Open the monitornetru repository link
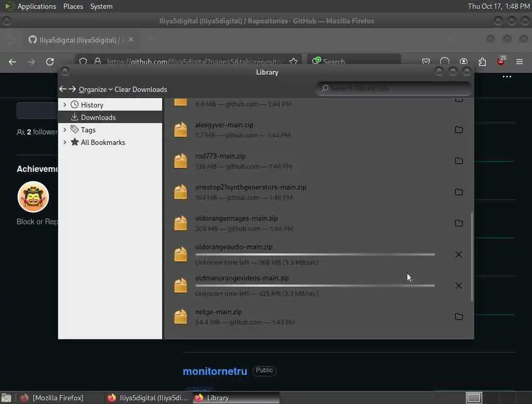This screenshot has width=532, height=404. [215, 371]
